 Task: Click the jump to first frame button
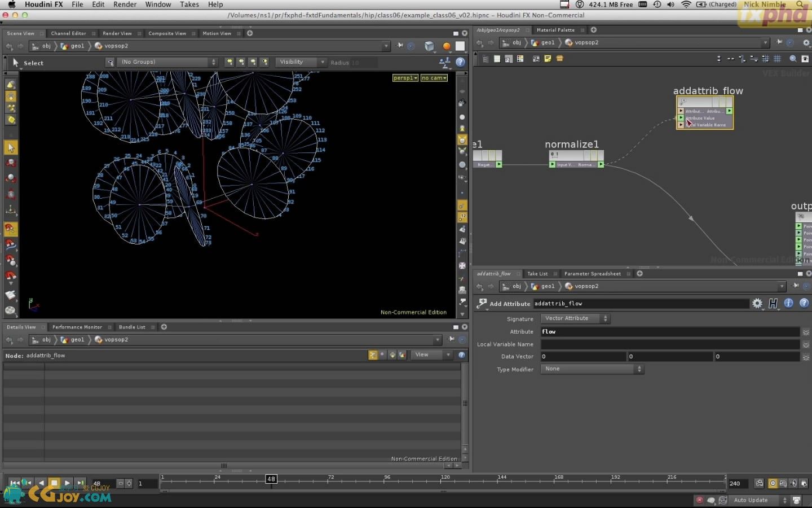[x=15, y=483]
